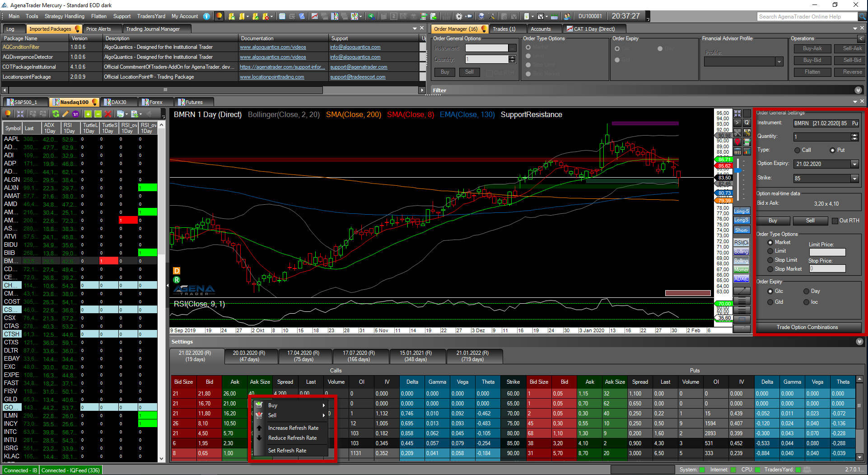Select the Limit order type in option panel
This screenshot has height=475, width=868.
coord(770,251)
